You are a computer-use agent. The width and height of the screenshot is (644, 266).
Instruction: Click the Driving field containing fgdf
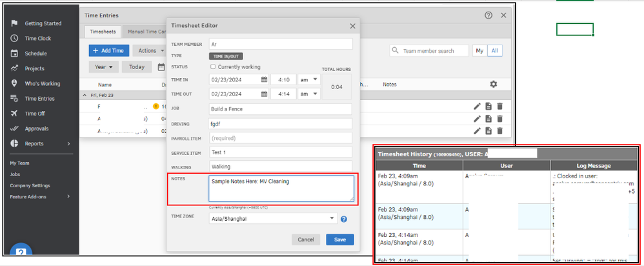coord(281,124)
